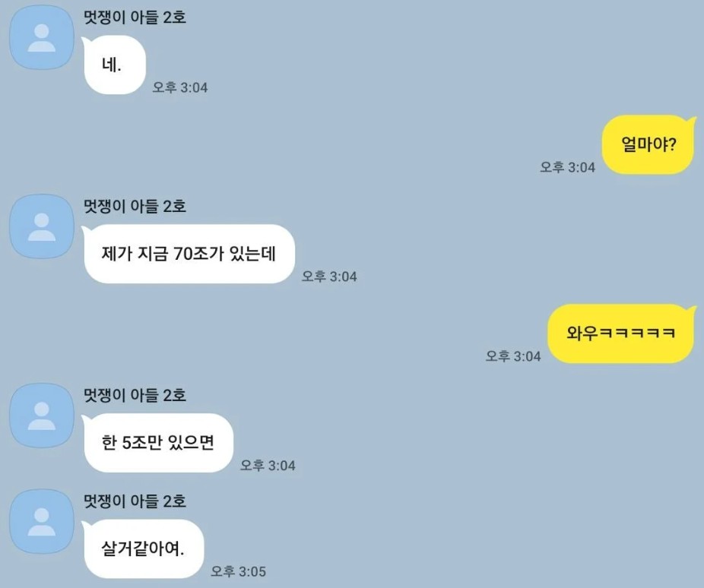Viewport: 704px width, 588px height.
Task: Click sender name above the '살거같아여.' bubble
Action: click(135, 501)
